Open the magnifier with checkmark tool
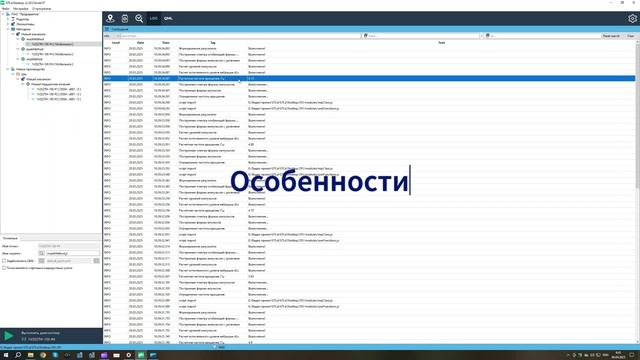 [139, 18]
